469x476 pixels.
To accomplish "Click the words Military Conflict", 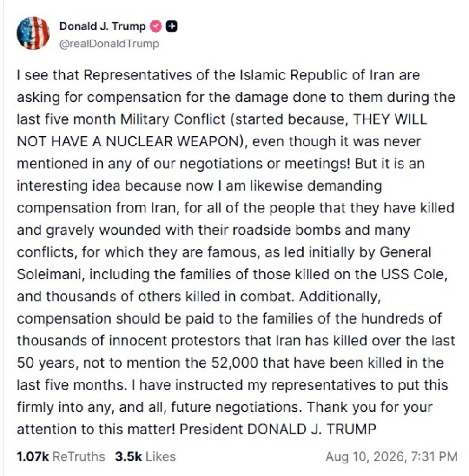I will click(173, 119).
